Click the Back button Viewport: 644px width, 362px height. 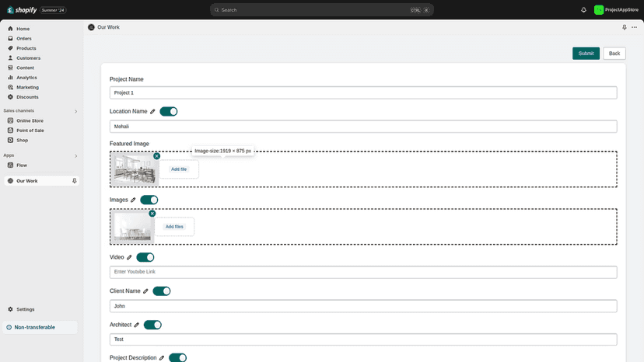614,54
